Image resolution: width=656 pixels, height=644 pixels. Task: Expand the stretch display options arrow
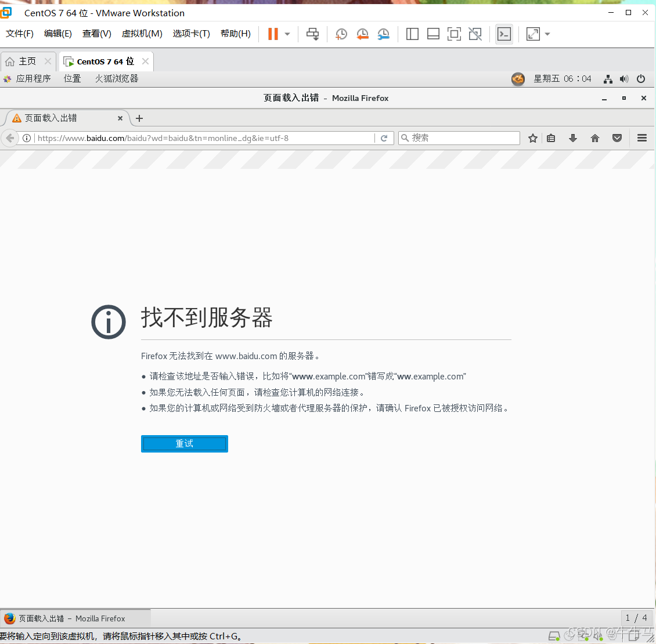[x=547, y=34]
